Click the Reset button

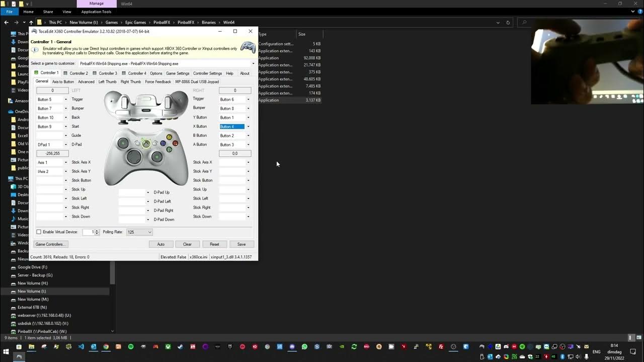tap(214, 244)
